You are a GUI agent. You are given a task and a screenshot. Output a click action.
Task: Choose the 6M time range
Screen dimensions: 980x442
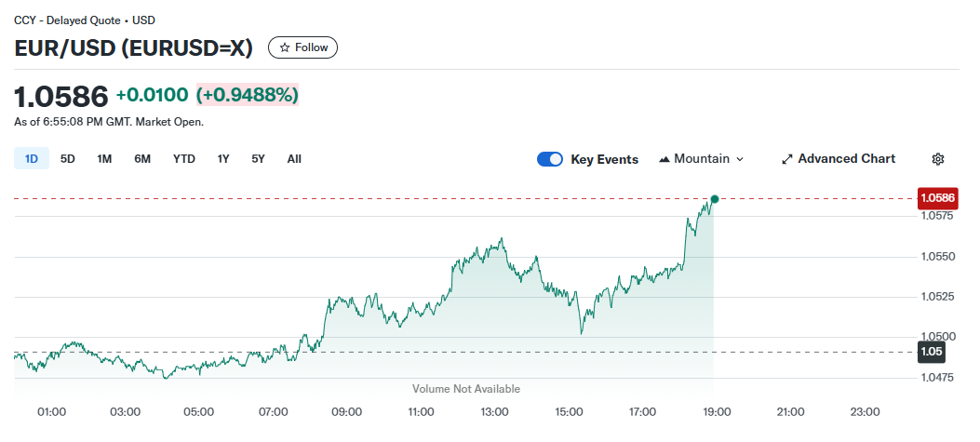pyautogui.click(x=142, y=159)
